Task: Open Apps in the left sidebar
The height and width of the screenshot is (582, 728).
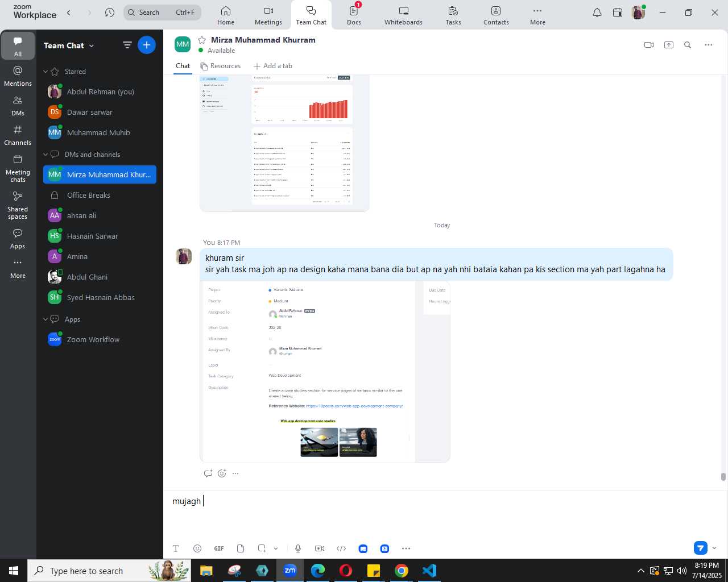Action: pos(18,239)
